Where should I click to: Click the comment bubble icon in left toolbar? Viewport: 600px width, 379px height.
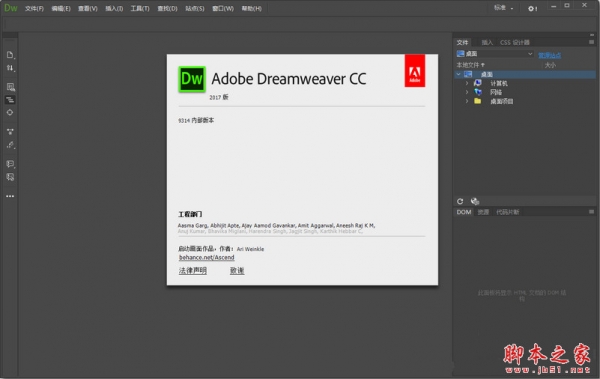click(x=10, y=164)
